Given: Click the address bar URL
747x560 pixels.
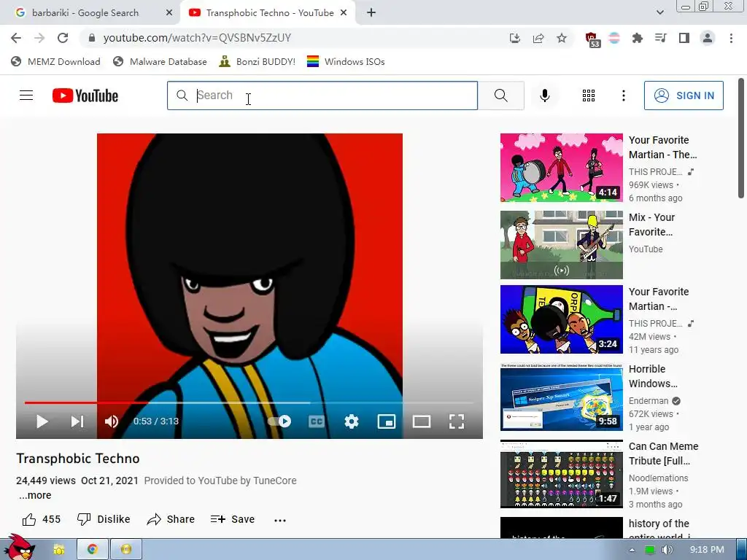Looking at the screenshot, I should [x=197, y=38].
